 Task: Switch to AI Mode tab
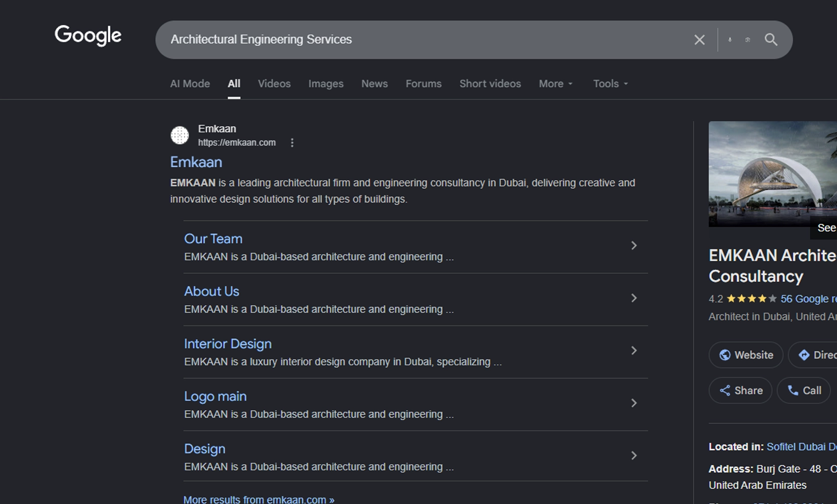click(190, 84)
